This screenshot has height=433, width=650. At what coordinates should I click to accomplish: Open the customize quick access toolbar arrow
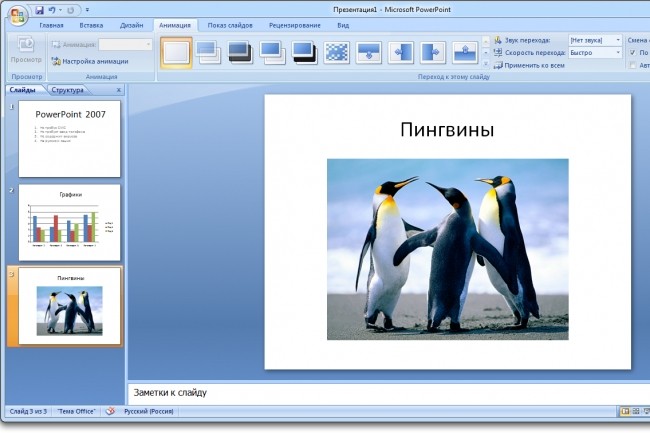(87, 10)
